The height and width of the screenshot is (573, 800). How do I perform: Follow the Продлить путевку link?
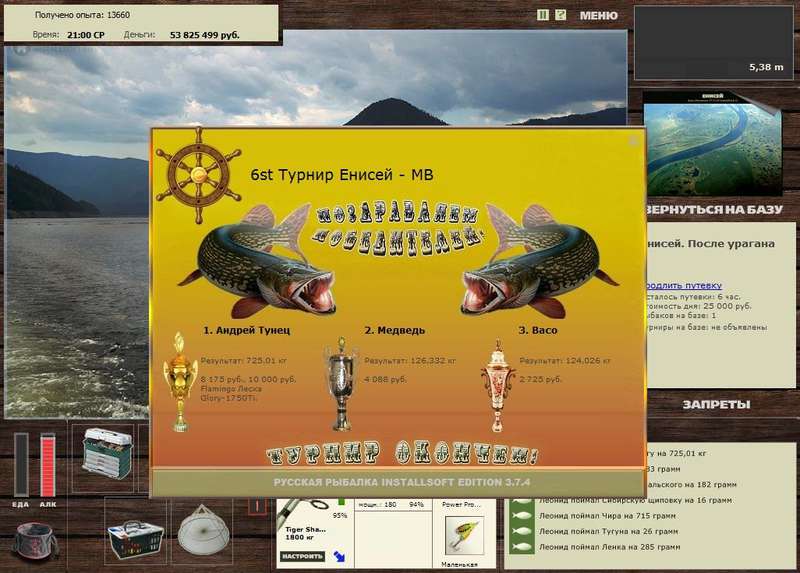point(684,285)
